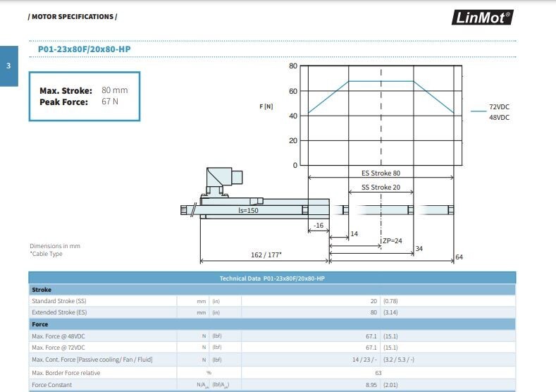This screenshot has height=392, width=556.
Task: Click the 40 label on the graph axis
Action: click(x=293, y=116)
